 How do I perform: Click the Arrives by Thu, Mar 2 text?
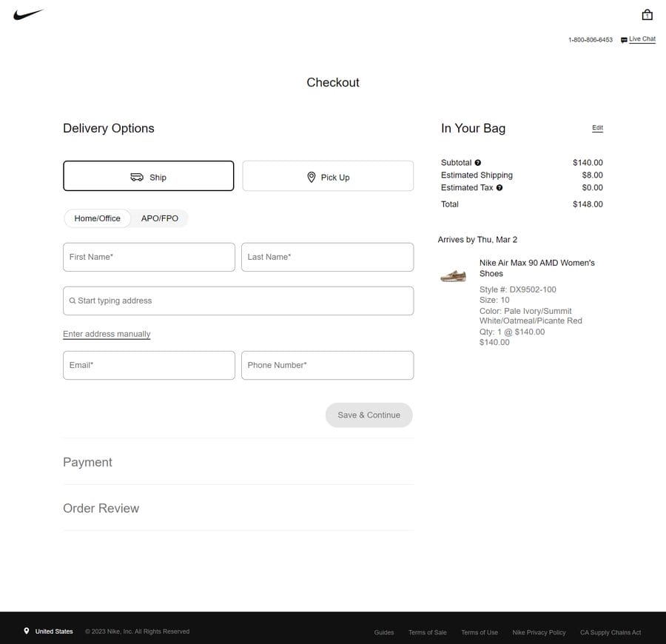[x=477, y=240]
